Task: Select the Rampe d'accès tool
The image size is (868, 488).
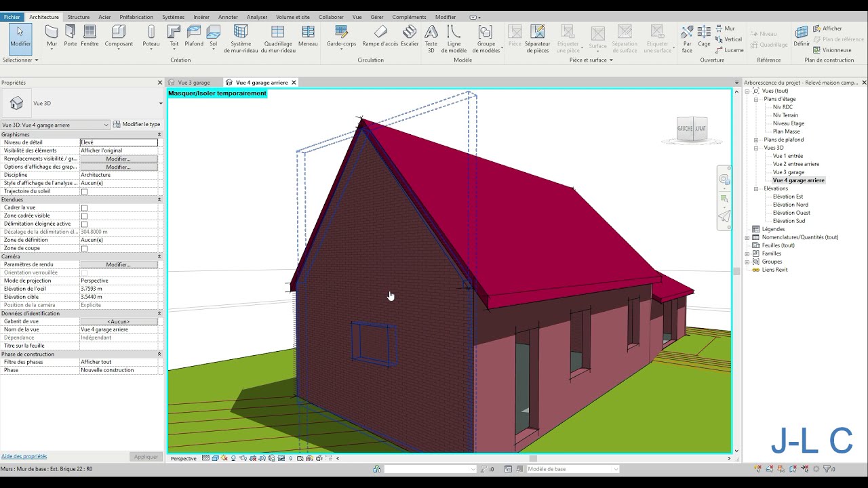Action: [380, 37]
